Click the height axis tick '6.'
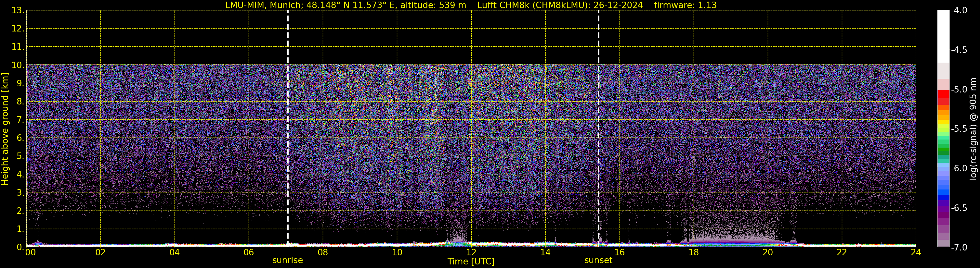980x268 pixels. 20,138
